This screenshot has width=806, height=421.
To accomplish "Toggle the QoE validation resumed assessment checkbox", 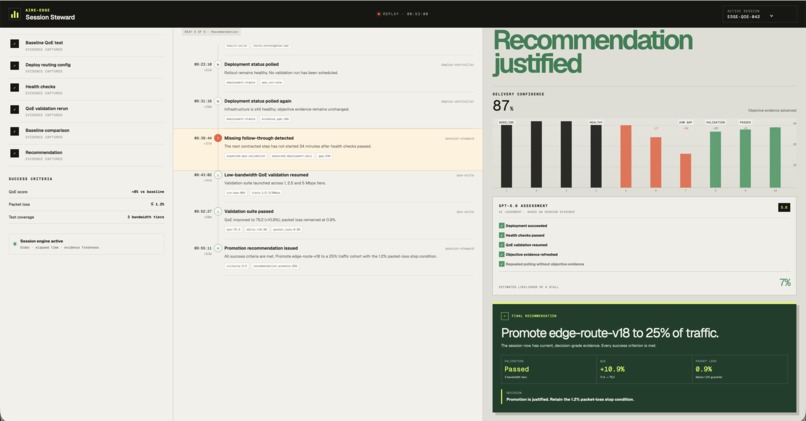I will (x=502, y=245).
